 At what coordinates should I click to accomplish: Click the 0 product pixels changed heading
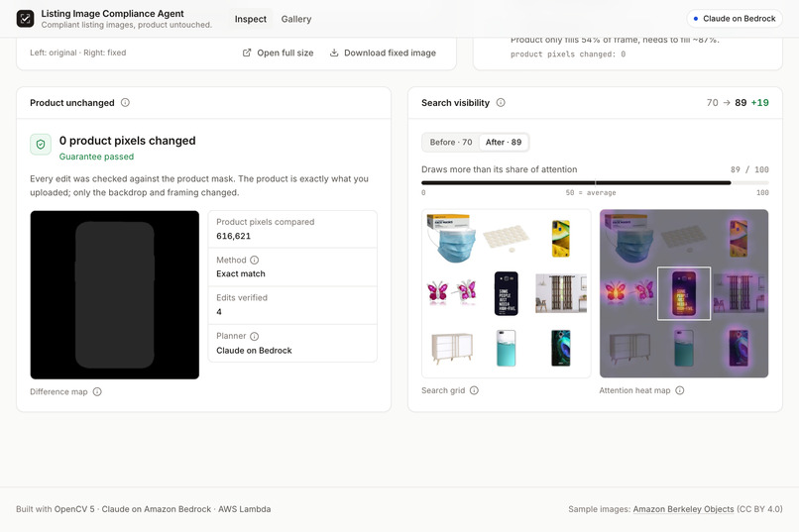pyautogui.click(x=128, y=141)
